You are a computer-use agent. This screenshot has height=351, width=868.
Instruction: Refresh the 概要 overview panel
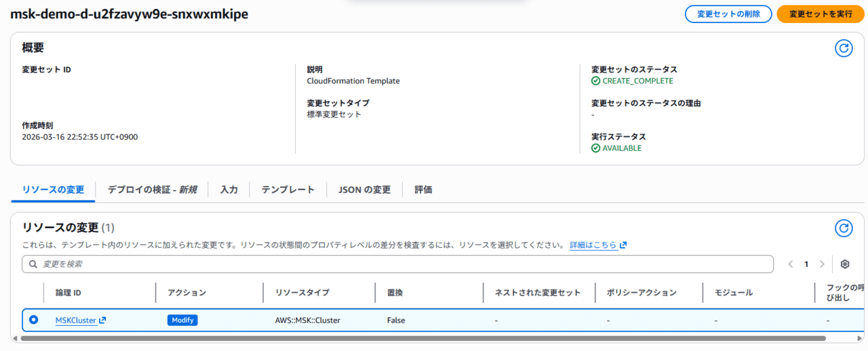click(x=843, y=48)
